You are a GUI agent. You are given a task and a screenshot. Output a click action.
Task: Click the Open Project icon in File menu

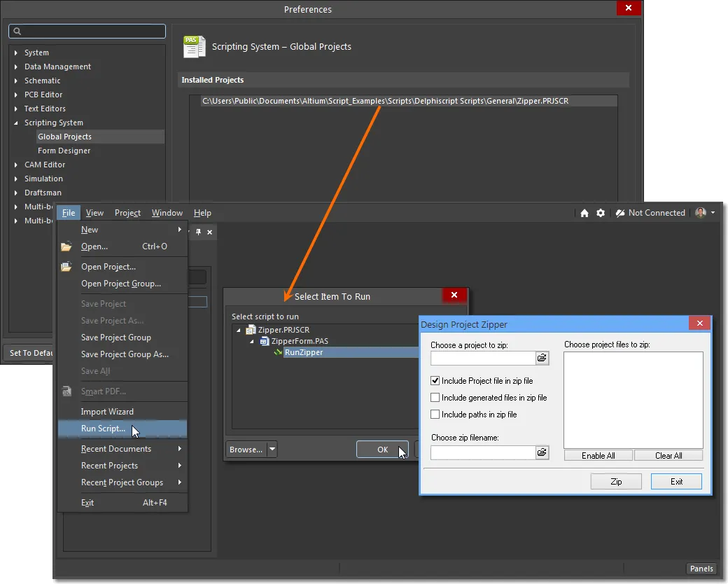click(x=66, y=267)
